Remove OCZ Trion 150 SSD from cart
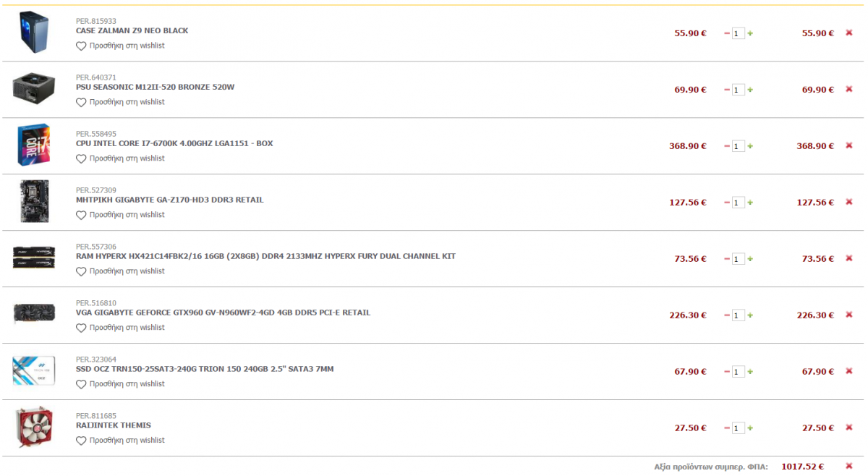The image size is (868, 476). coord(849,371)
